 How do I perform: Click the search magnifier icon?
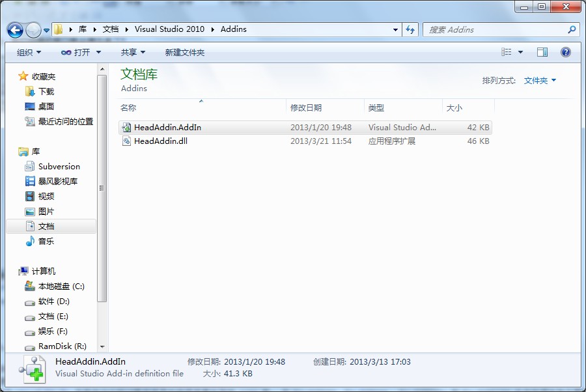572,29
